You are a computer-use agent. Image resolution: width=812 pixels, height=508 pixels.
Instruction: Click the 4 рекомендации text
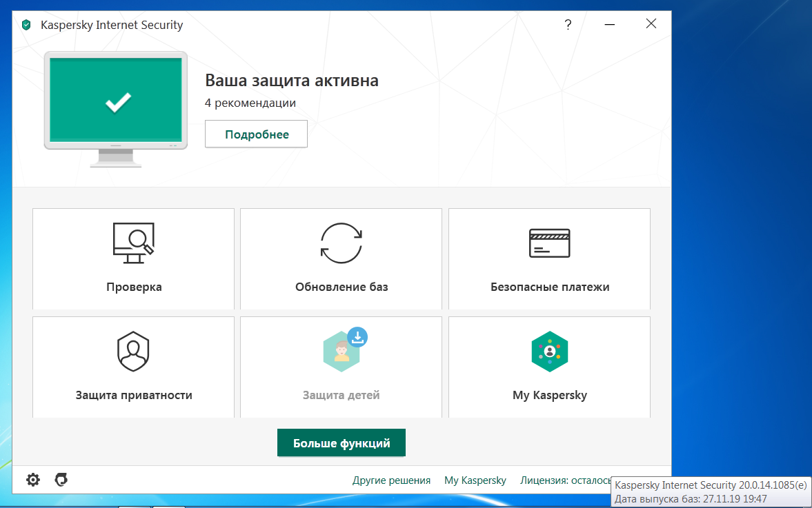coord(250,103)
